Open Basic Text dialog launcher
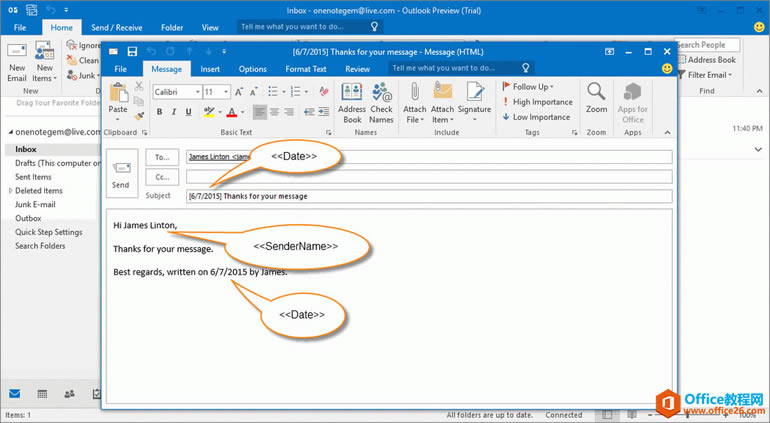Image resolution: width=770 pixels, height=423 pixels. tap(329, 133)
